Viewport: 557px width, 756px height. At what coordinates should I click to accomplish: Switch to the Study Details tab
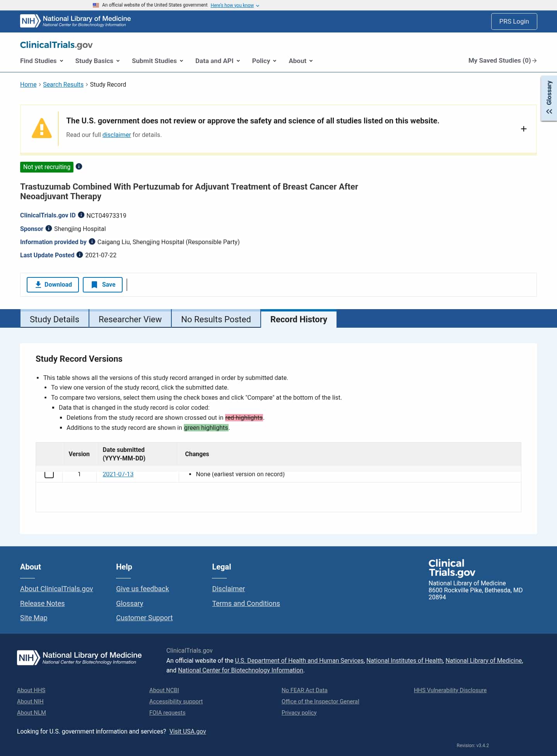pos(55,319)
